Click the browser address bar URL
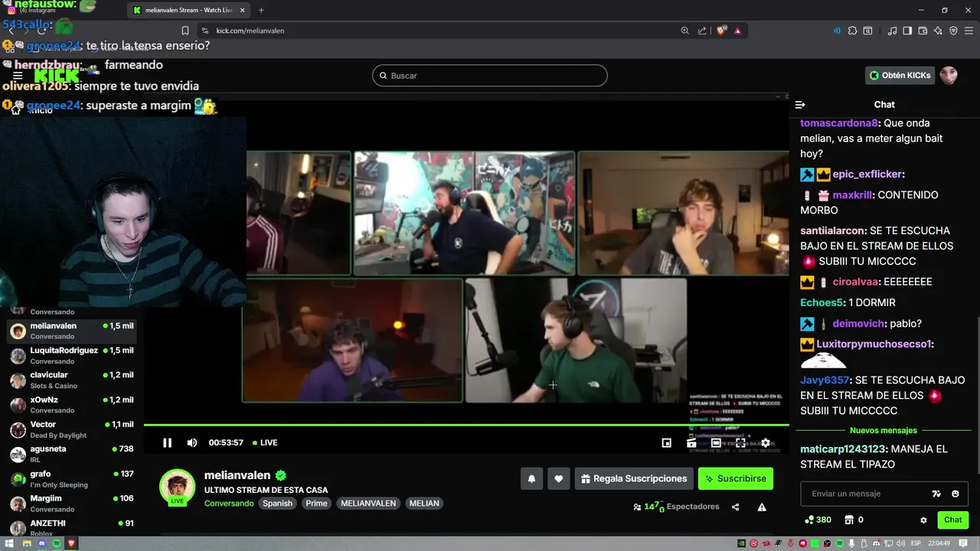This screenshot has width=980, height=551. click(250, 31)
